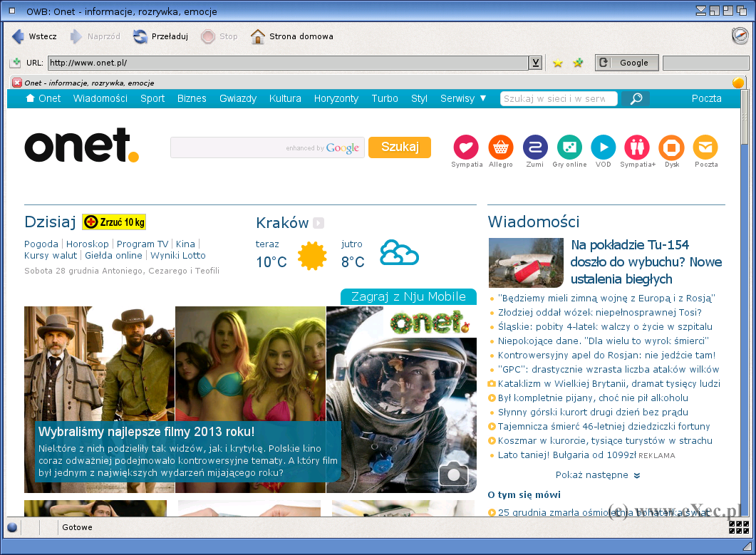Open the VOD play icon
This screenshot has width=756, height=555.
click(x=603, y=147)
